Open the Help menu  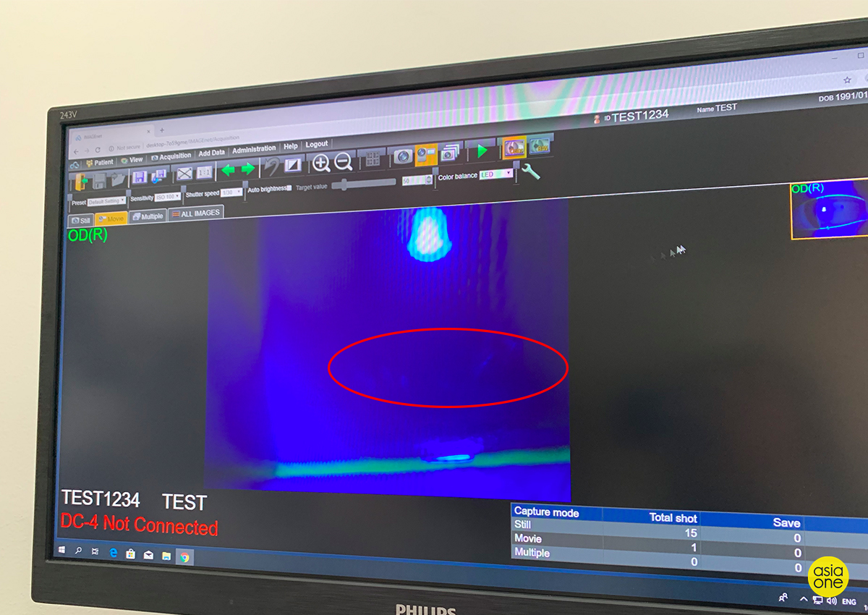tap(291, 146)
